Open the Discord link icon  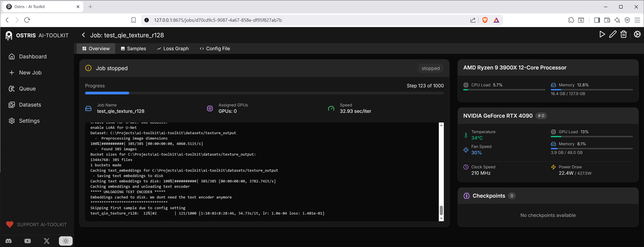(9, 241)
